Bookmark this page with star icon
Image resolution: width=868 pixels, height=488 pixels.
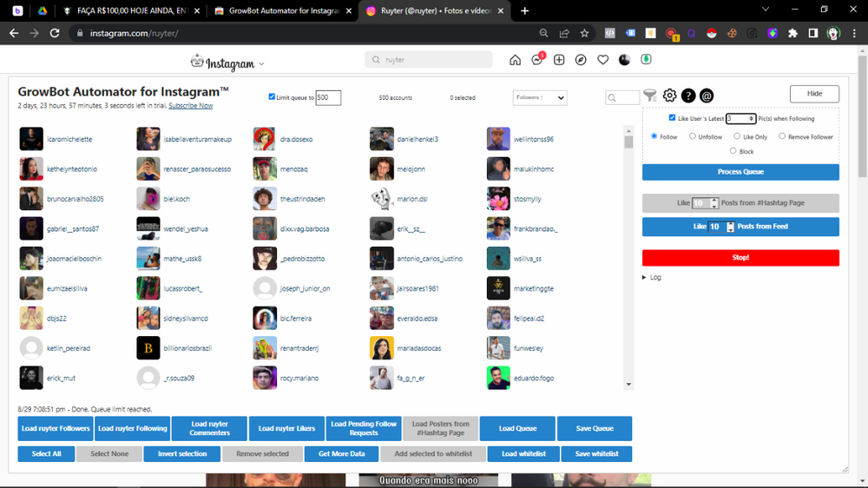tap(584, 33)
